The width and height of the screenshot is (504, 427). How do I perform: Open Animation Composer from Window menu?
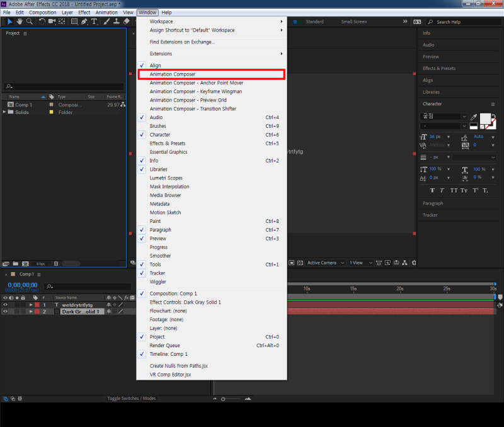[173, 74]
